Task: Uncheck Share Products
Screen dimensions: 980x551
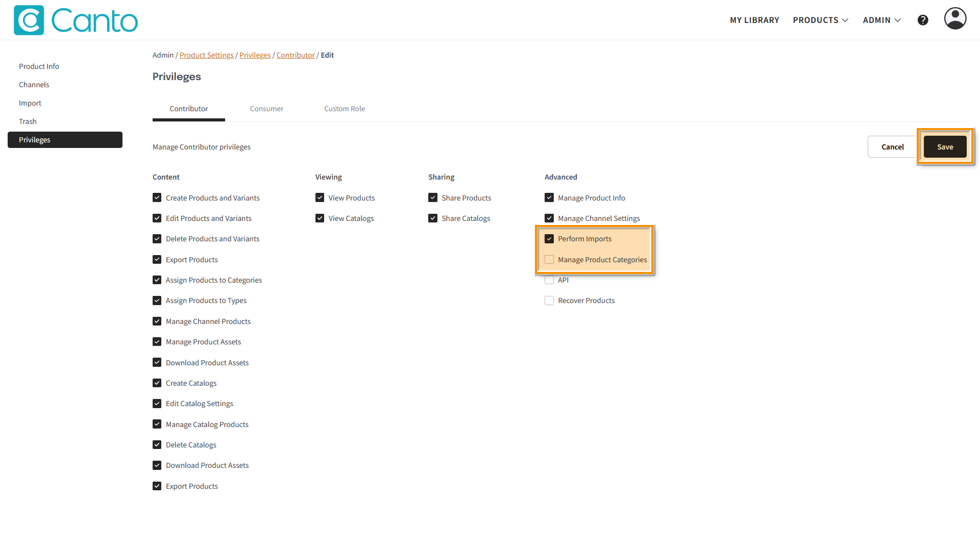Action: point(433,198)
